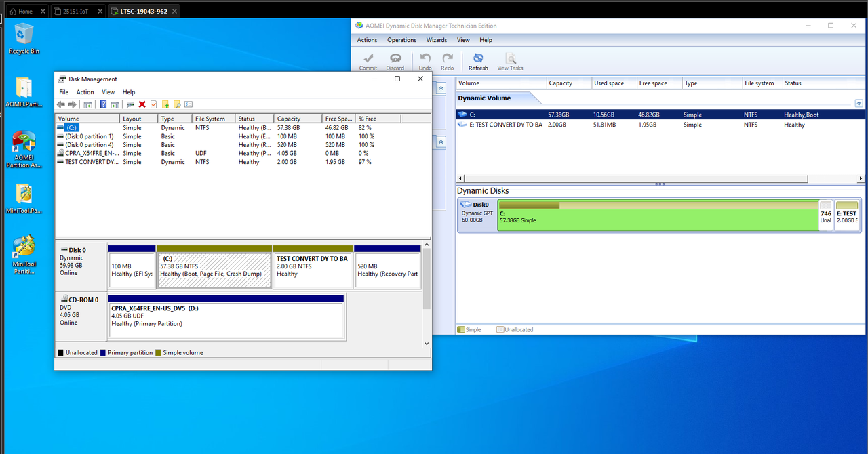Viewport: 868px width, 454px height.
Task: Click the last list-view icon in Disk Management toolbar
Action: tap(189, 104)
